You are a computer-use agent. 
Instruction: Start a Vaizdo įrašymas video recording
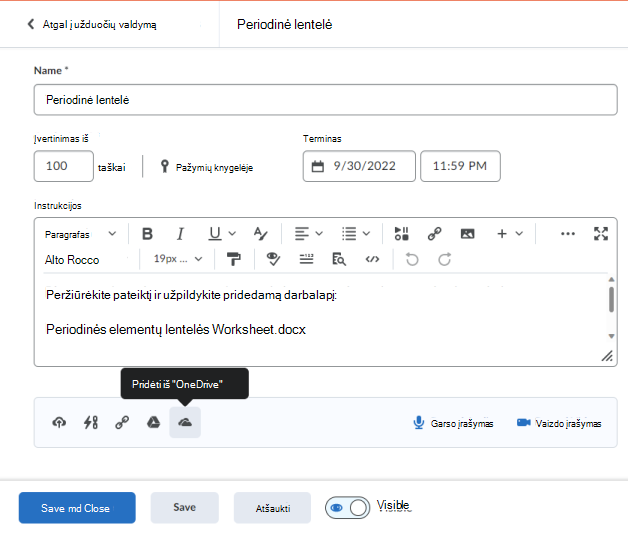(559, 423)
